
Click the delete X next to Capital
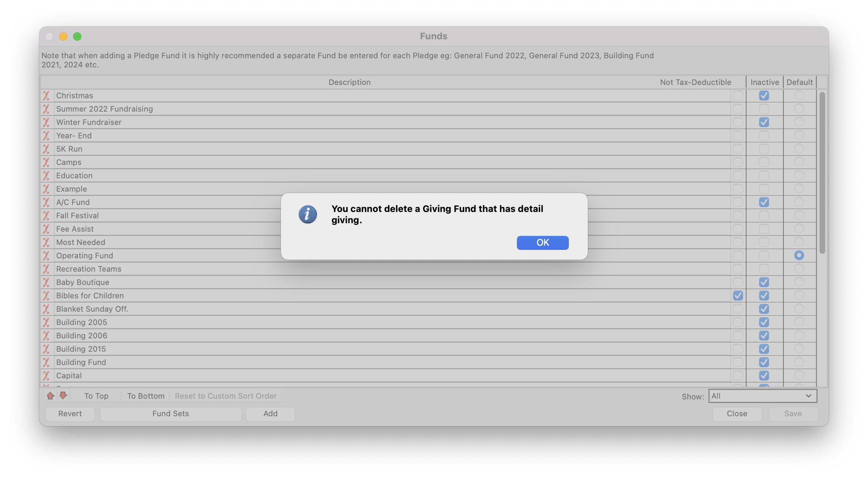46,376
